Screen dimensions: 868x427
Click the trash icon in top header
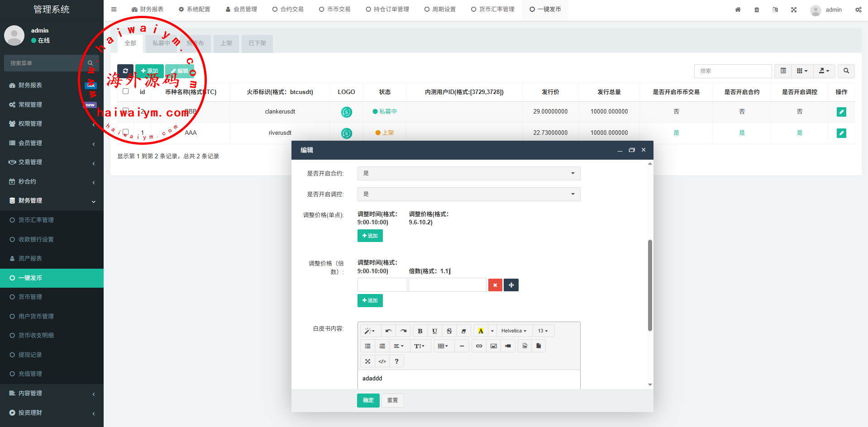coord(757,9)
